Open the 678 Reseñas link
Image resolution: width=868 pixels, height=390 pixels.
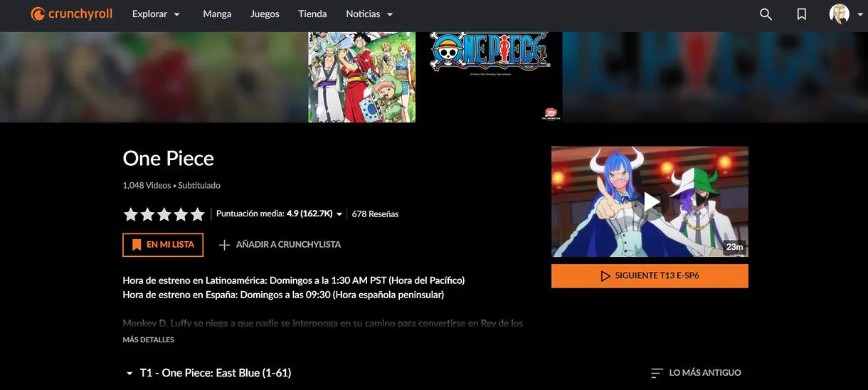[x=375, y=214]
